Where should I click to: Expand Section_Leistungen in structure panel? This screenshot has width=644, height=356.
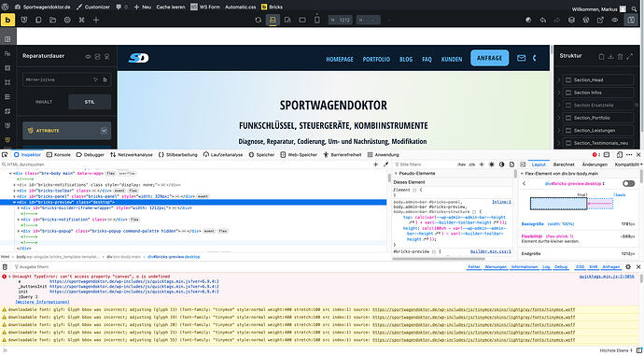pos(558,130)
